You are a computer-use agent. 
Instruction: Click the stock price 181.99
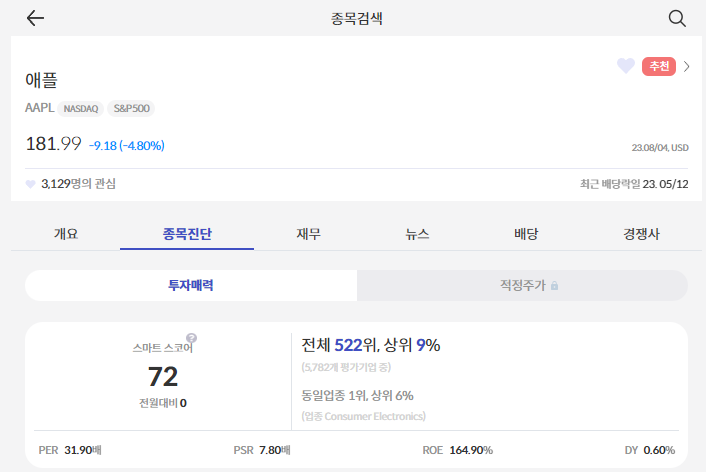coord(54,144)
